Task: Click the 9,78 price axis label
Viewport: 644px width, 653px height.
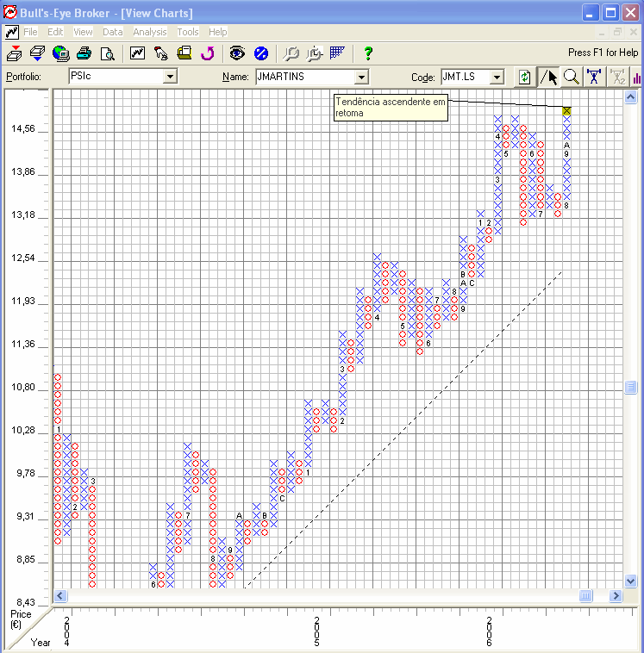Action: click(x=26, y=473)
